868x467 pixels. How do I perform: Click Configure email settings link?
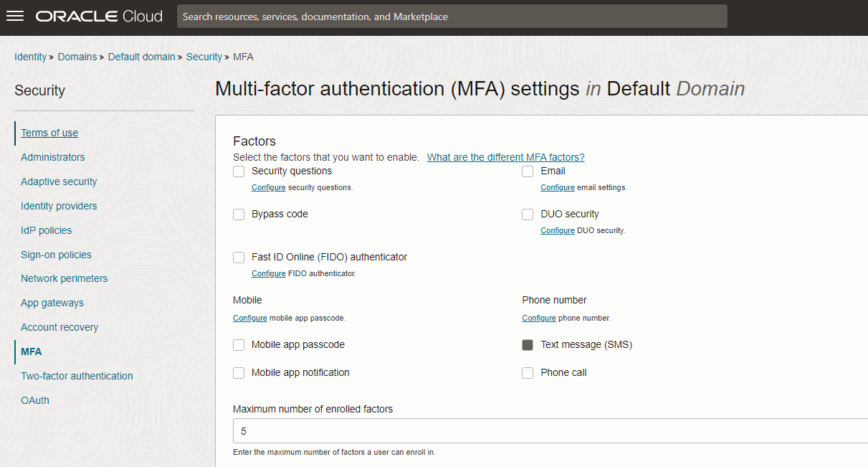pos(558,187)
